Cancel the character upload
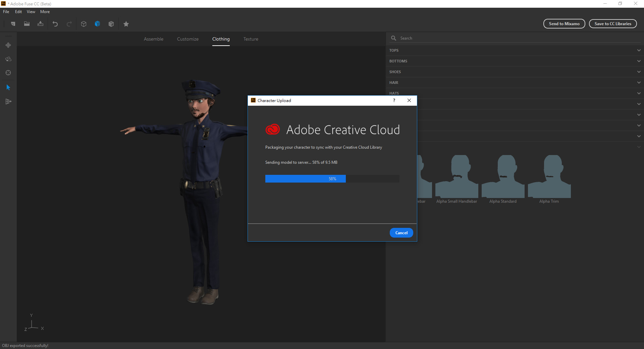 (x=401, y=233)
